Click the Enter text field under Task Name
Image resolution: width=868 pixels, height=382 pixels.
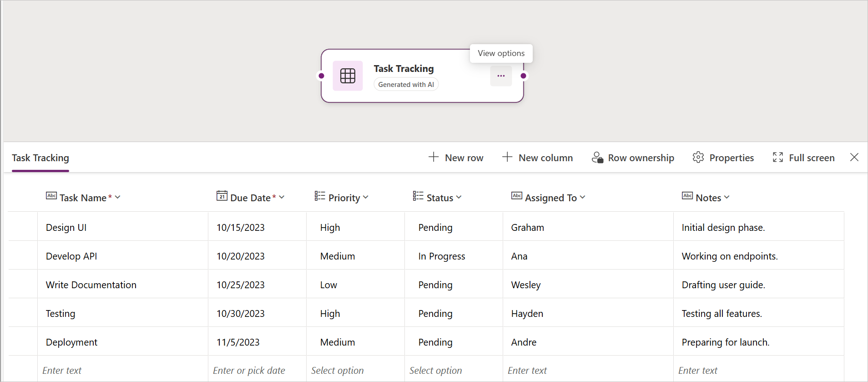[x=123, y=370]
